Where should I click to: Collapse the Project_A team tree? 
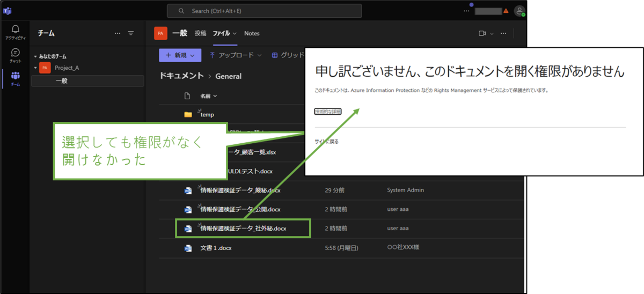(35, 68)
